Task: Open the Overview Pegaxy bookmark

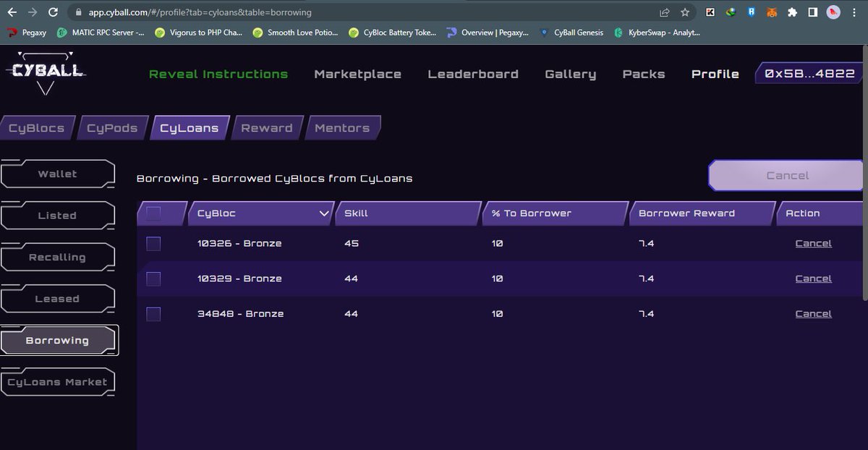Action: click(488, 33)
